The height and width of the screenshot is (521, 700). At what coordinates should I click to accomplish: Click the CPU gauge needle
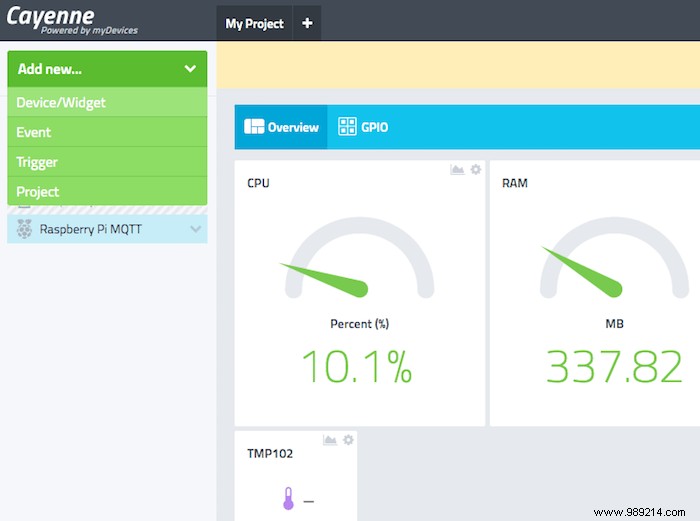(x=326, y=279)
